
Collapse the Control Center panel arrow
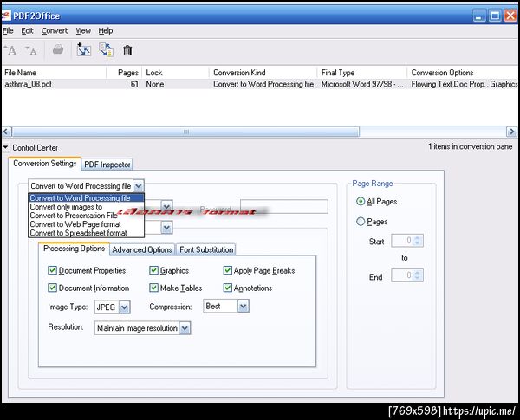[6, 147]
